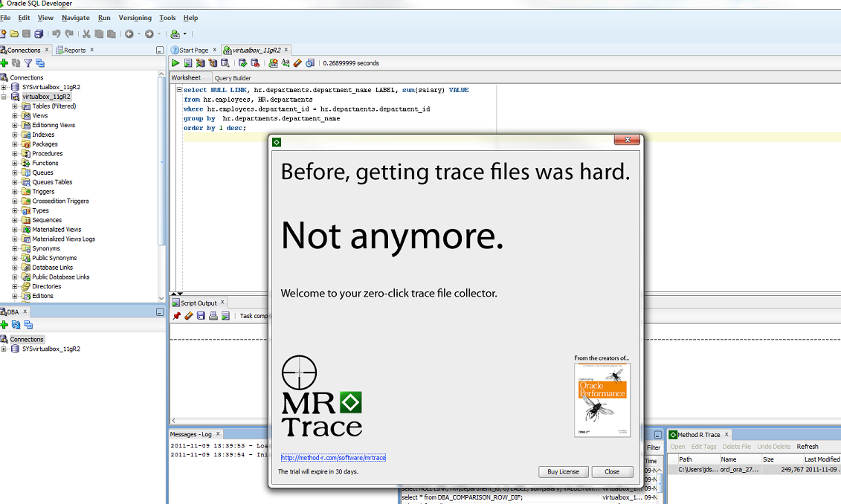
Task: Click the New document icon in the main toolbar
Action: pos(3,33)
